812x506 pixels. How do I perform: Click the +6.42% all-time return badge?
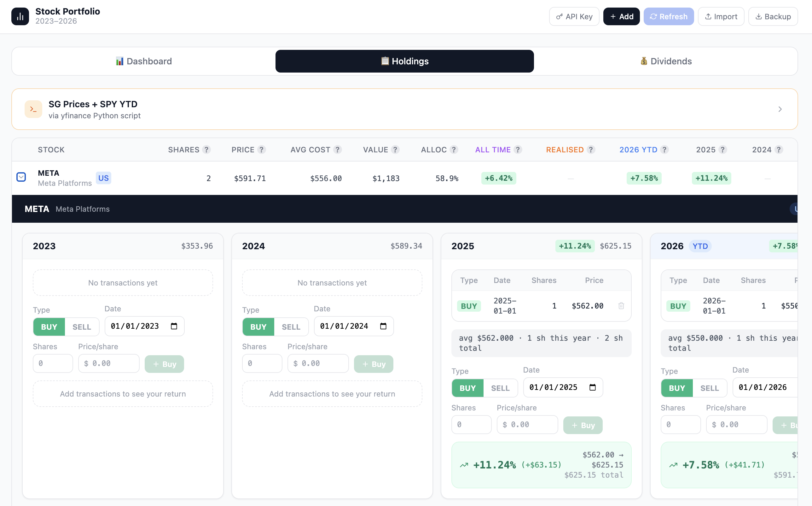tap(498, 178)
